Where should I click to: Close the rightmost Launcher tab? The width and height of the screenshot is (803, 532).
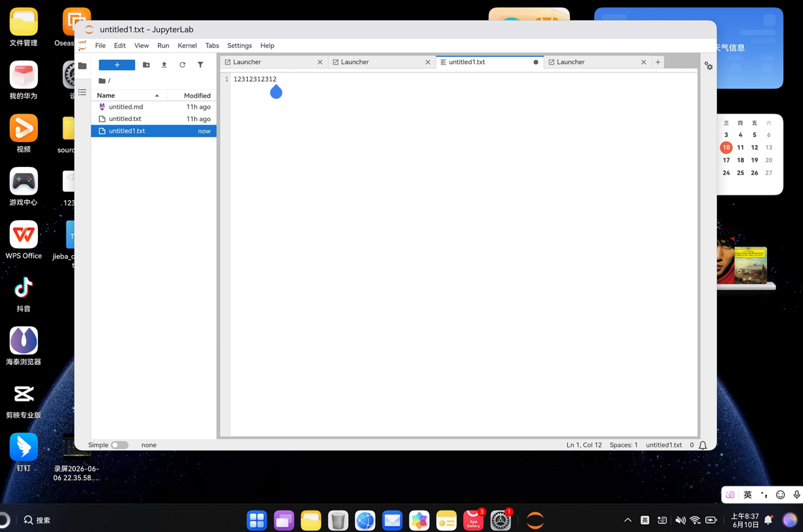point(644,62)
